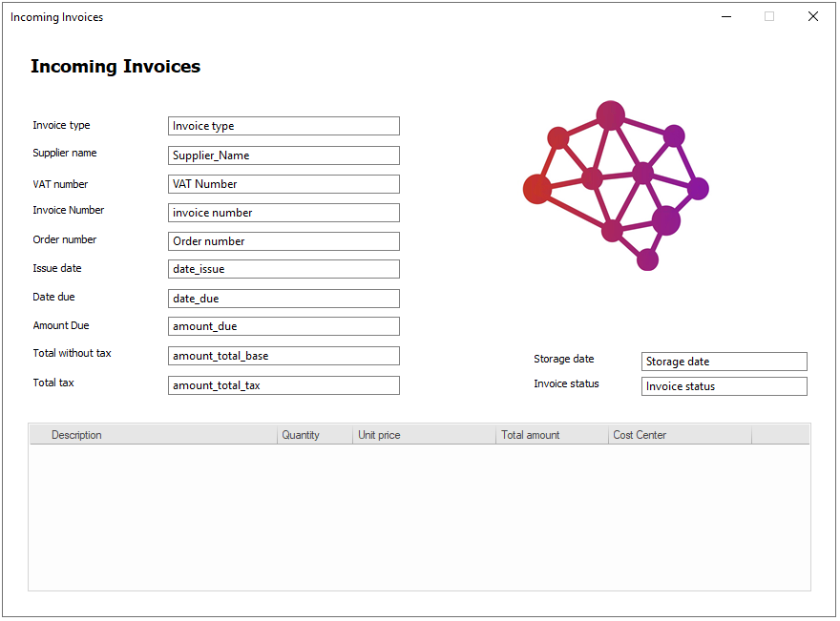Image resolution: width=840 pixels, height=621 pixels.
Task: Focus the date_due text box
Action: [x=283, y=299]
